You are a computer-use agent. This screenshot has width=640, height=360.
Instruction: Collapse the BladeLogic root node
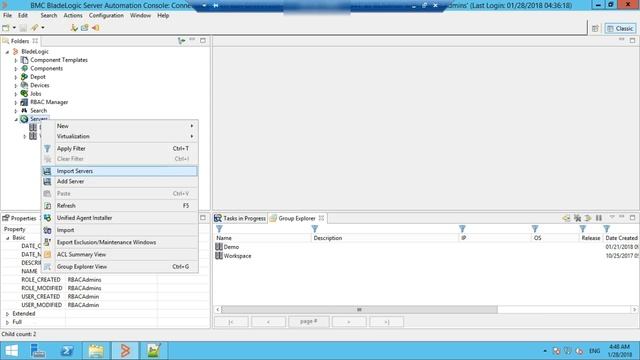click(7, 52)
